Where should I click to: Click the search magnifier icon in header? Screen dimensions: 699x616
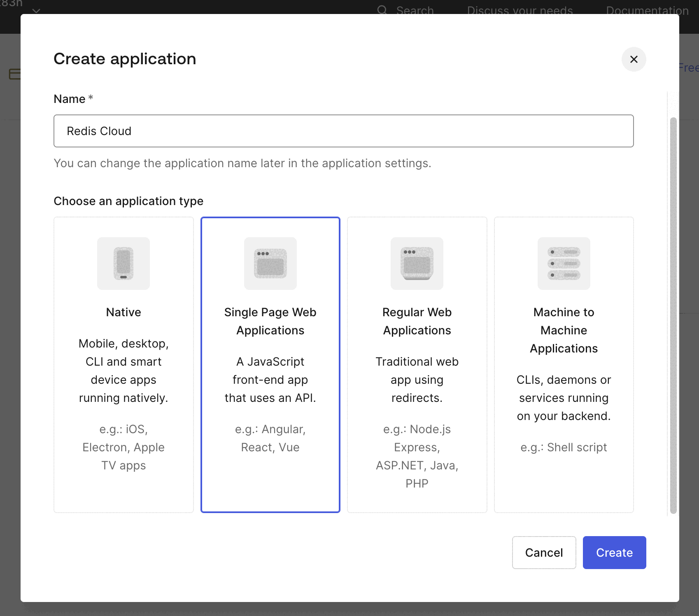point(382,10)
